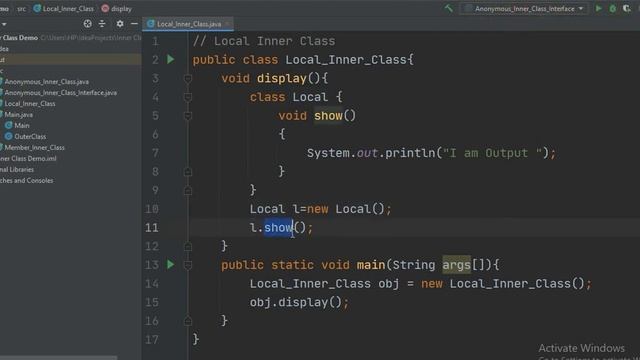Image resolution: width=640 pixels, height=360 pixels.
Task: Open Anonymous_Inner_Class.java in project tree
Action: pos(46,82)
